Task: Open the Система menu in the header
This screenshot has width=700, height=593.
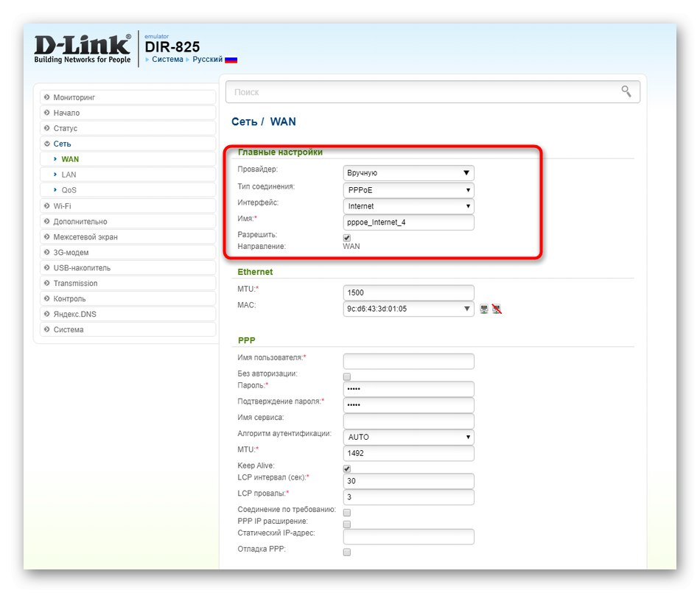Action: [167, 59]
